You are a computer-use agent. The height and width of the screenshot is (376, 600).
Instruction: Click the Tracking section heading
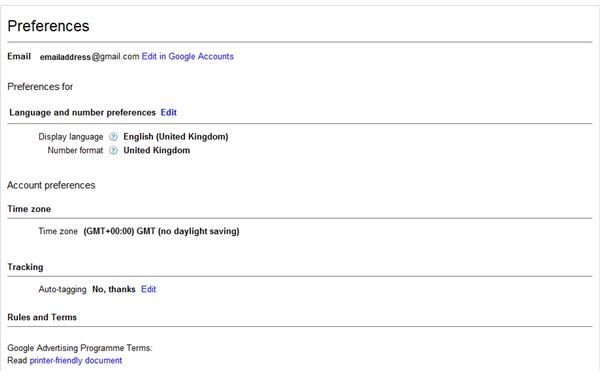tap(25, 267)
